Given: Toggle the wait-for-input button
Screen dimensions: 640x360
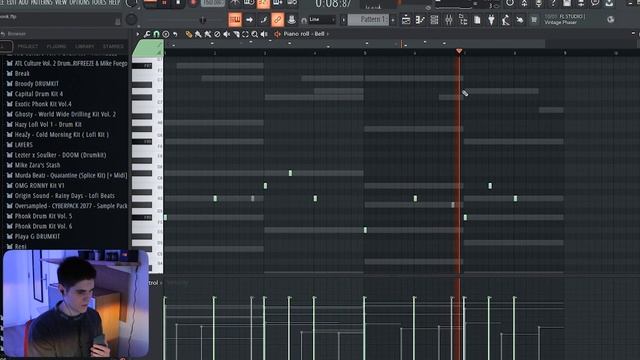Looking at the screenshot, I should click(x=249, y=3).
